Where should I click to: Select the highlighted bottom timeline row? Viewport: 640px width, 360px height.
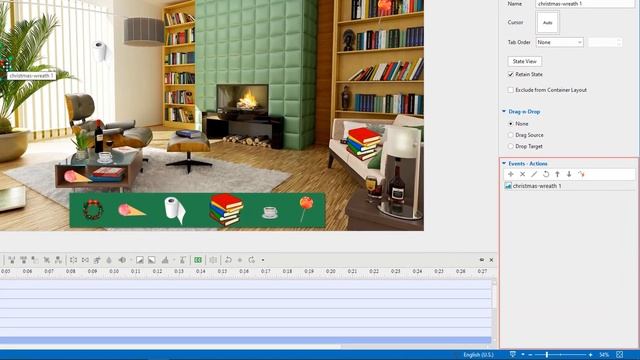coord(245,340)
